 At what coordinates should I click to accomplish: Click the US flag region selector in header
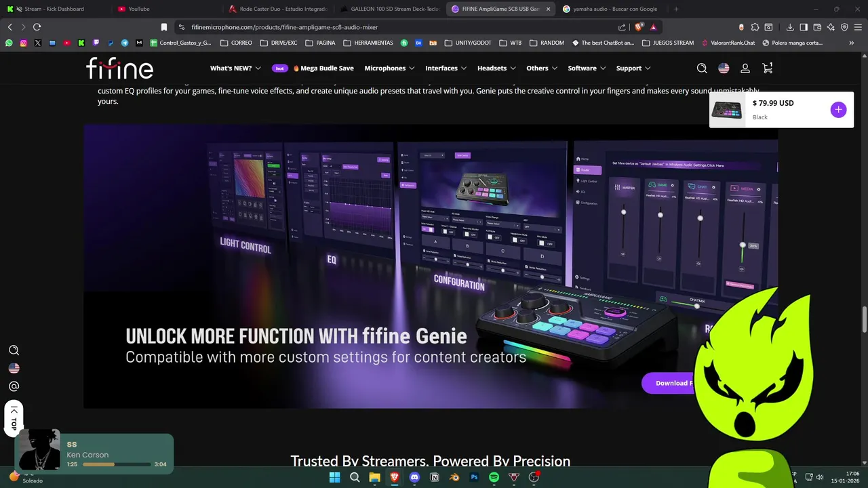pos(724,68)
